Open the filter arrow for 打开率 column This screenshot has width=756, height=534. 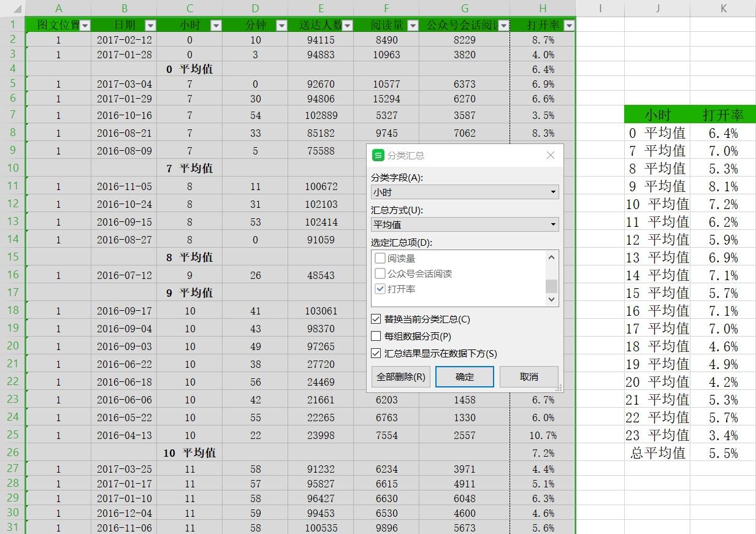pos(569,25)
